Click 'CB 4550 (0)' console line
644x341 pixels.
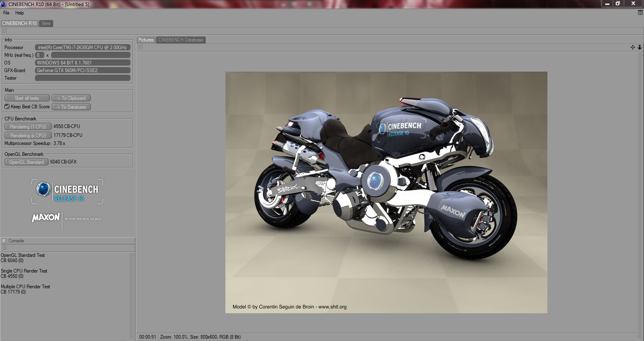[x=12, y=276]
